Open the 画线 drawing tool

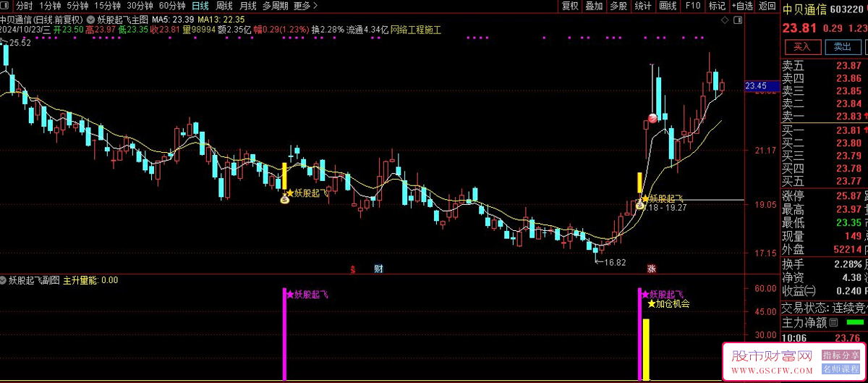pyautogui.click(x=668, y=6)
